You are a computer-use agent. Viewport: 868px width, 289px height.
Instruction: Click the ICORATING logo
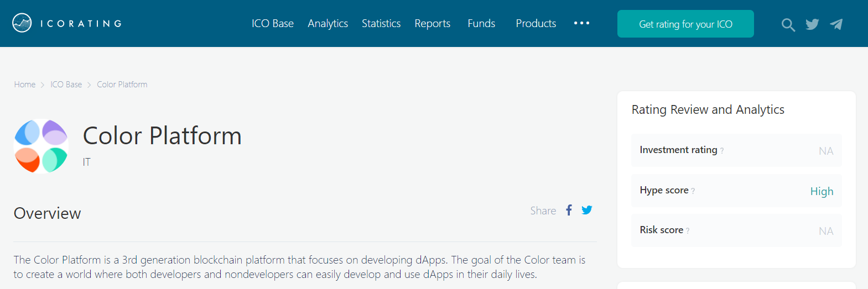(x=67, y=23)
